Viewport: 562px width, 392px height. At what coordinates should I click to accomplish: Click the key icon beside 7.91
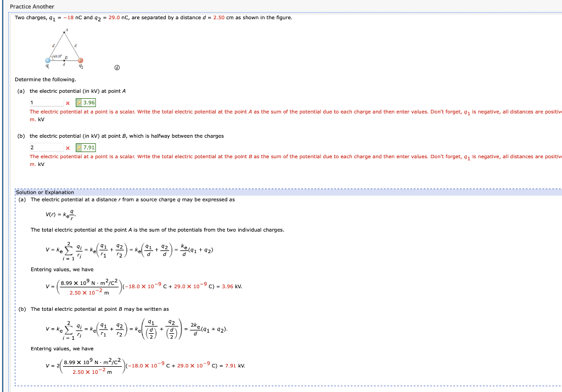click(x=79, y=147)
